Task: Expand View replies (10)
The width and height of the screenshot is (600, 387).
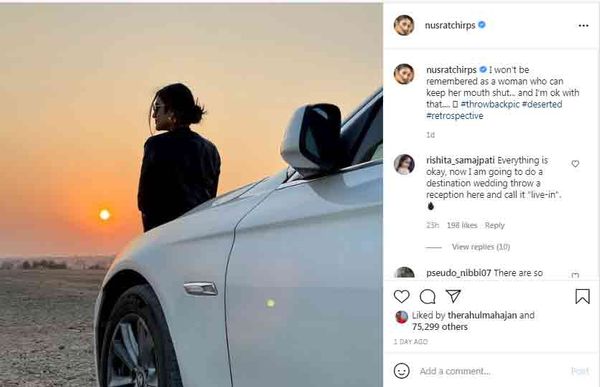Action: (x=481, y=247)
